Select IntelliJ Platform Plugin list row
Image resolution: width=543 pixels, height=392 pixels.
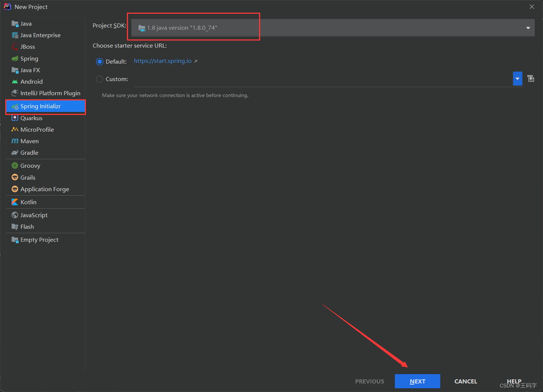tap(45, 93)
